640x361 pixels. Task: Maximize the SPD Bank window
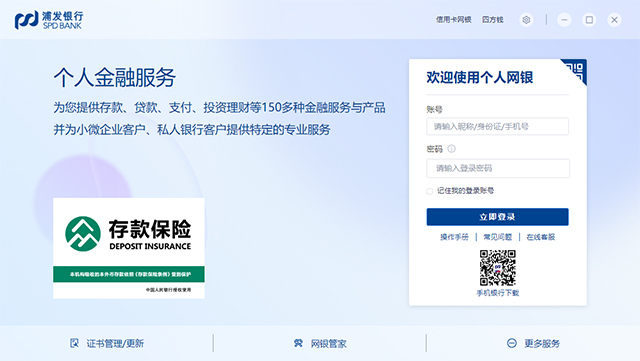(x=589, y=20)
